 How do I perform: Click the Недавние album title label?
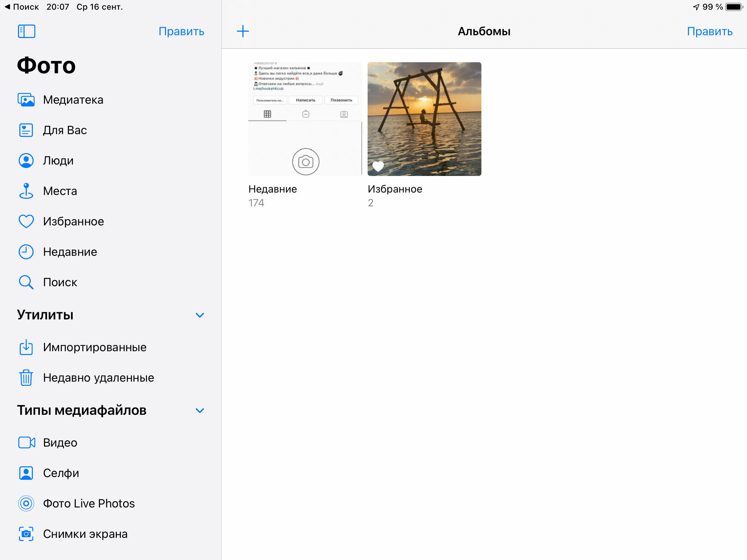273,189
